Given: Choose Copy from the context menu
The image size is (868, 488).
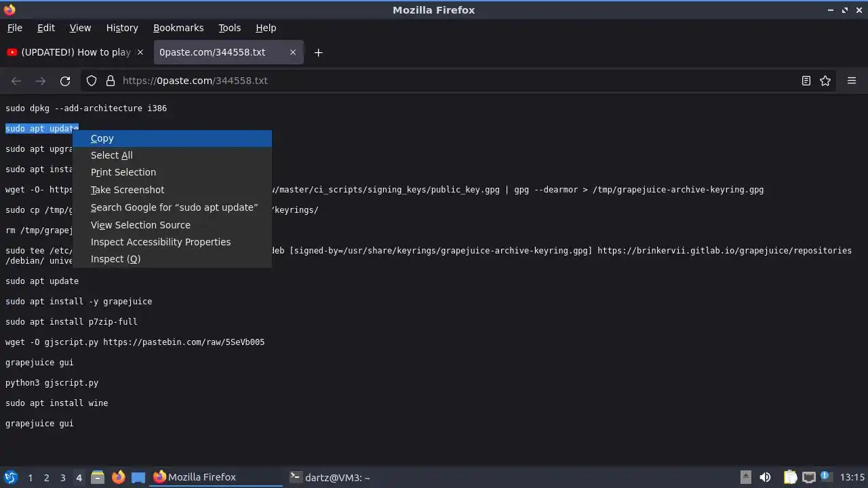Looking at the screenshot, I should point(172,138).
